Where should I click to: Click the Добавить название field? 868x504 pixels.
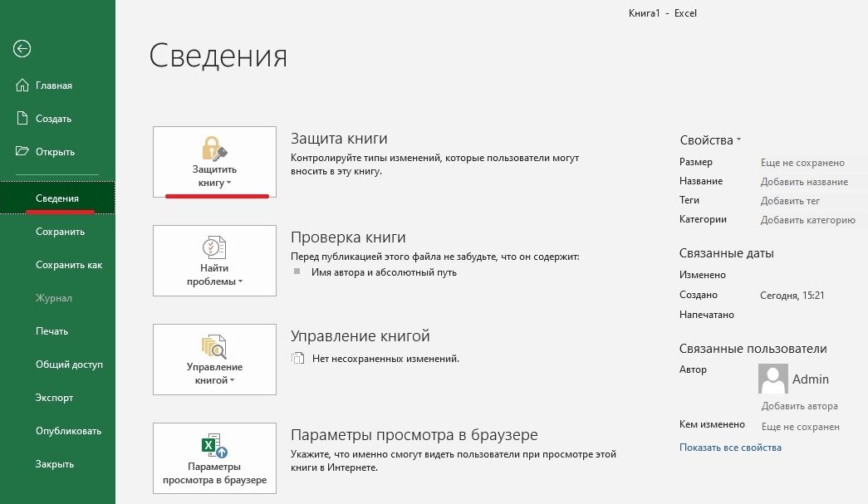point(804,182)
